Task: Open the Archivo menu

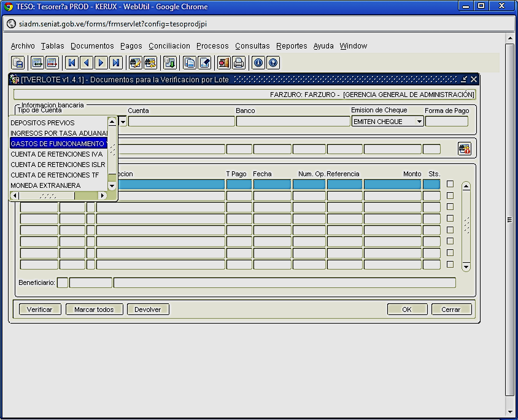Action: [23, 46]
